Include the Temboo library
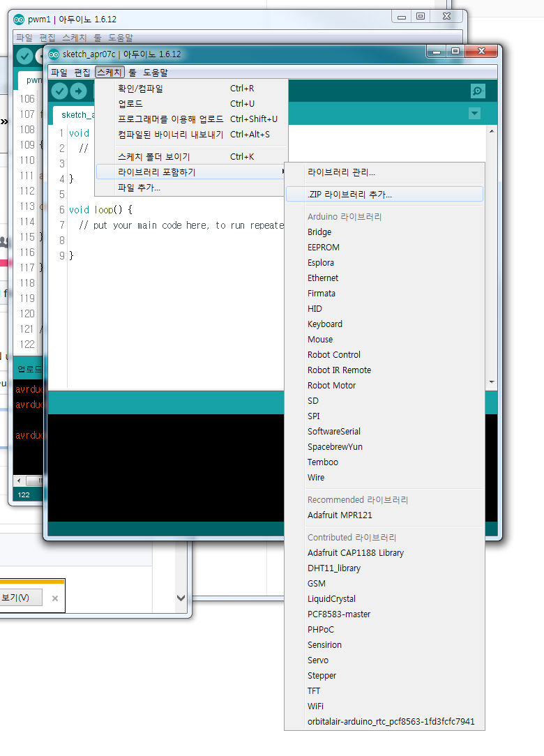Viewport: 544px width, 756px height. tap(384, 462)
